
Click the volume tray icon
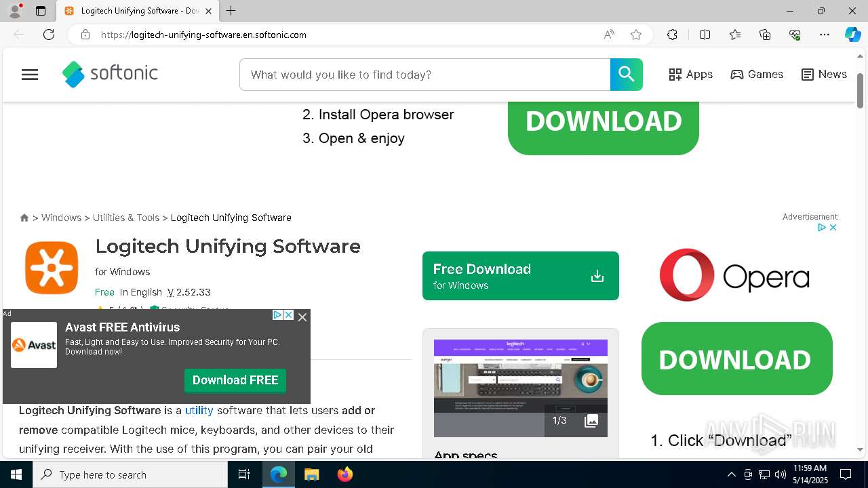(x=781, y=474)
